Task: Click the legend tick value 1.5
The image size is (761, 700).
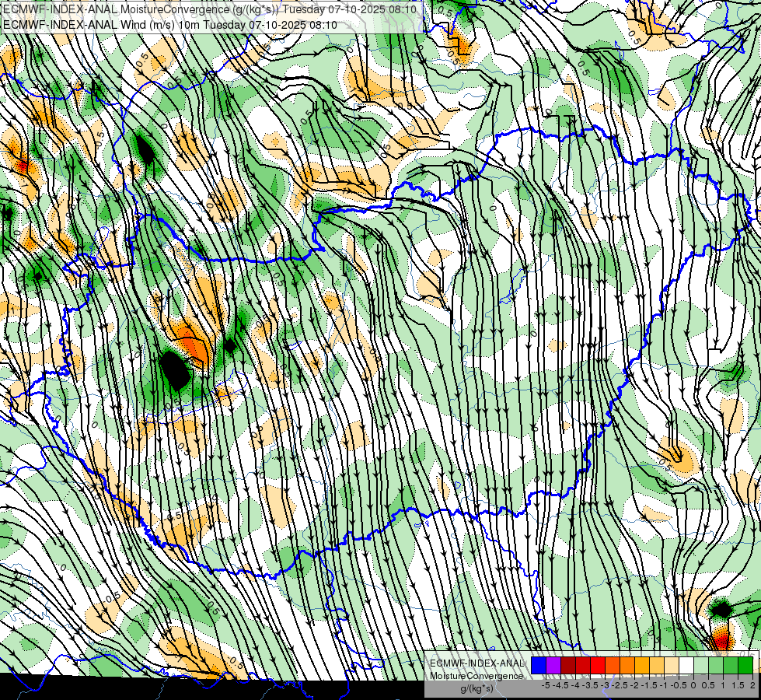Action: point(738,685)
